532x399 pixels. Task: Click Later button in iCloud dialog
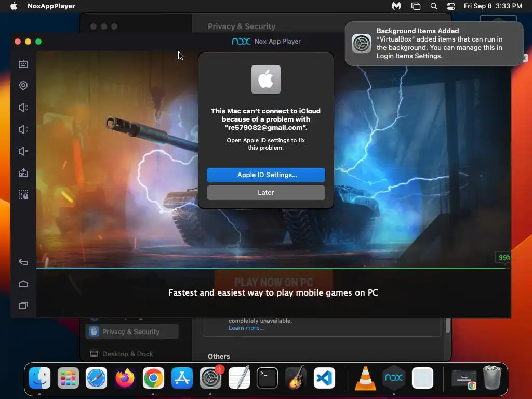265,192
